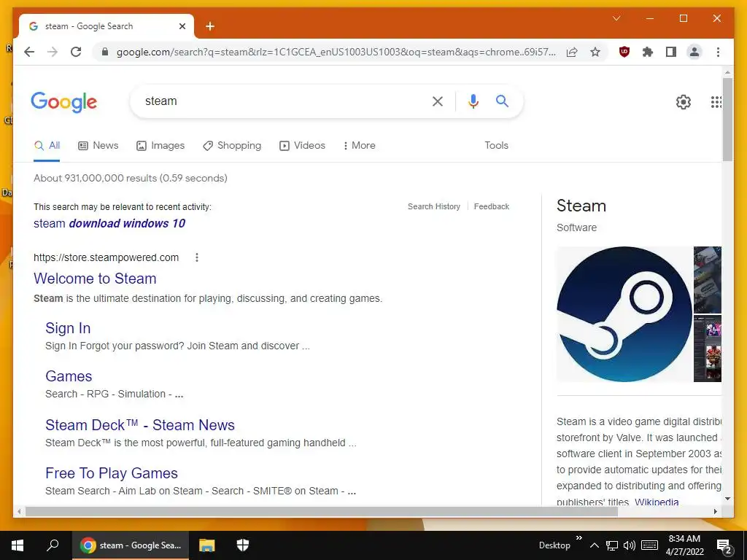Viewport: 747px width, 560px height.
Task: Go back with the browser back arrow
Action: [29, 52]
